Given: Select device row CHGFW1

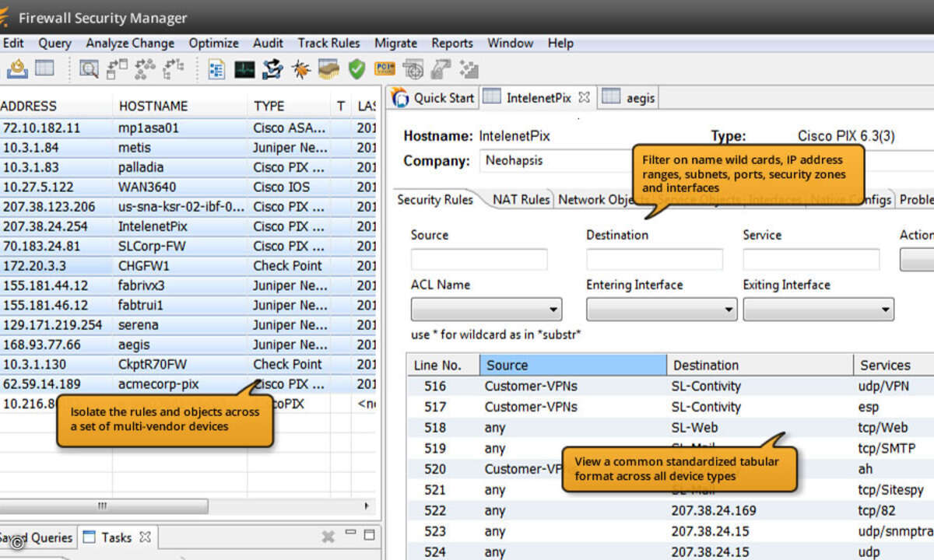Looking at the screenshot, I should coord(188,265).
